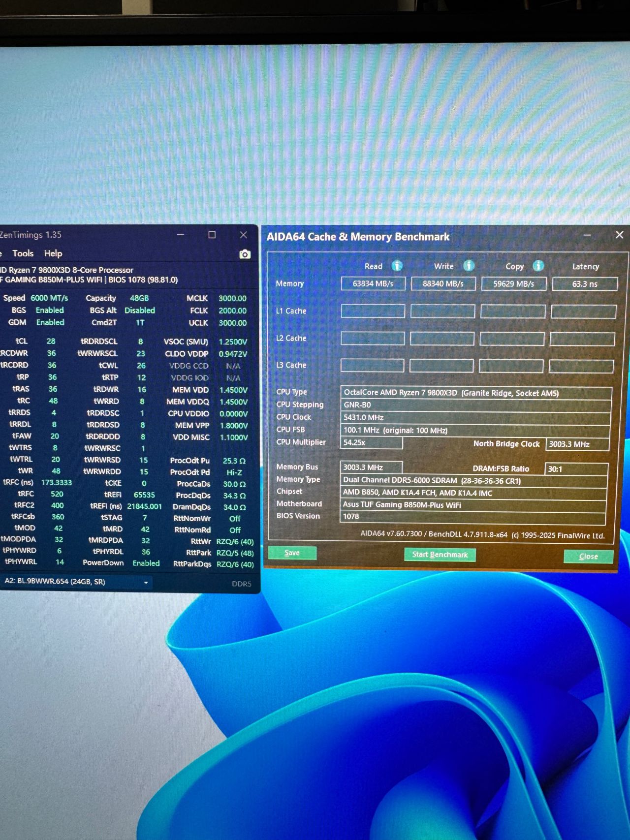This screenshot has width=630, height=840.
Task: Click the Capacity value 48GB in ZenTimings
Action: (x=139, y=298)
